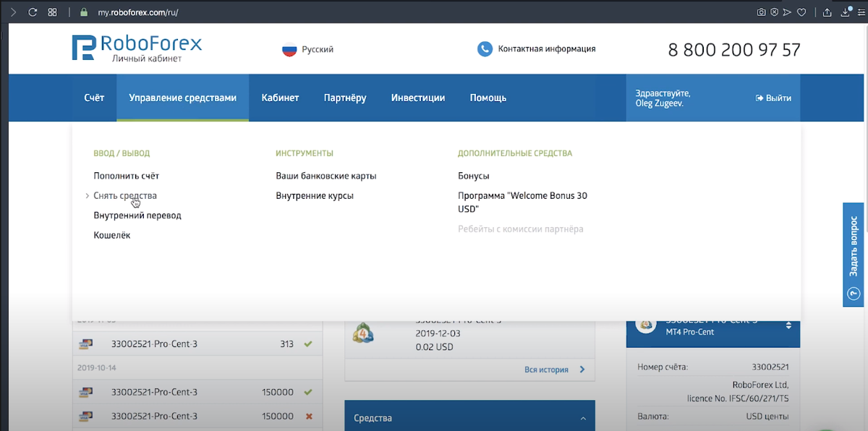Click the MetaTrader 4 icon beside 0.02 USD
Image resolution: width=868 pixels, height=431 pixels.
[x=363, y=333]
